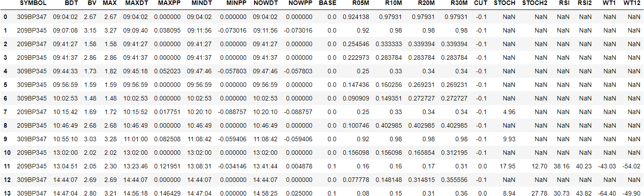
Task: Click the BDT value 09:07:08
Action: [x=65, y=30]
